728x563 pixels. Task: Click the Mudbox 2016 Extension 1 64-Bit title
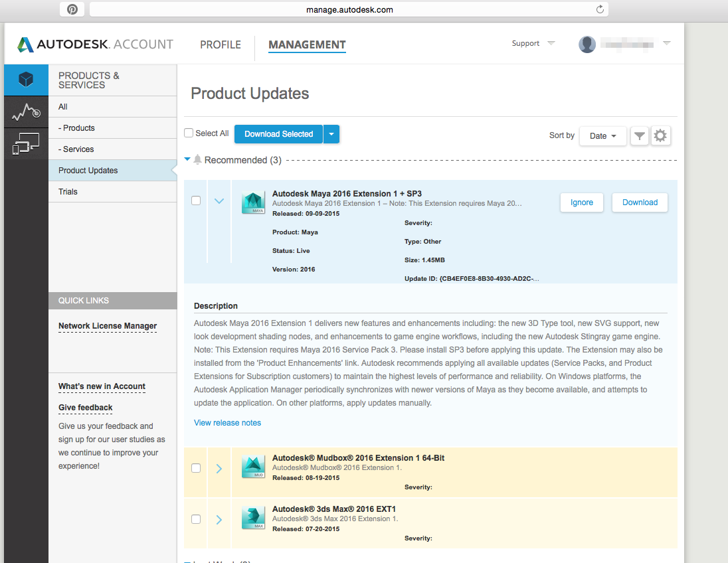(x=359, y=458)
